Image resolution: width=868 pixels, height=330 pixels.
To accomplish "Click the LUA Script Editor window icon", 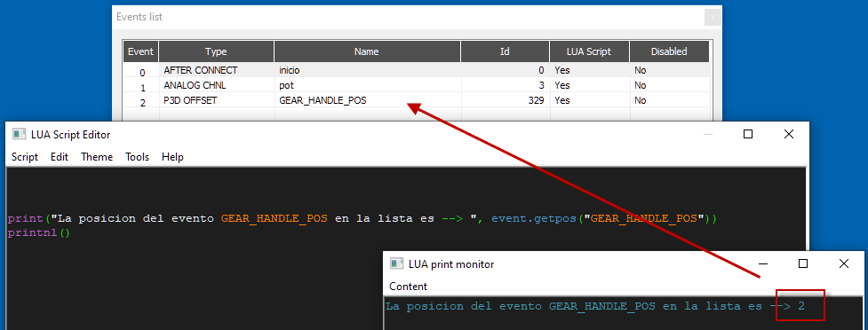I will [20, 134].
